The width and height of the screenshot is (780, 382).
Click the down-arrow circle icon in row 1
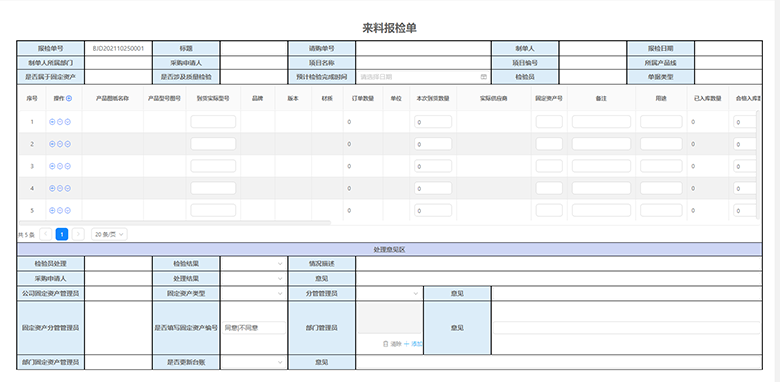coord(68,122)
